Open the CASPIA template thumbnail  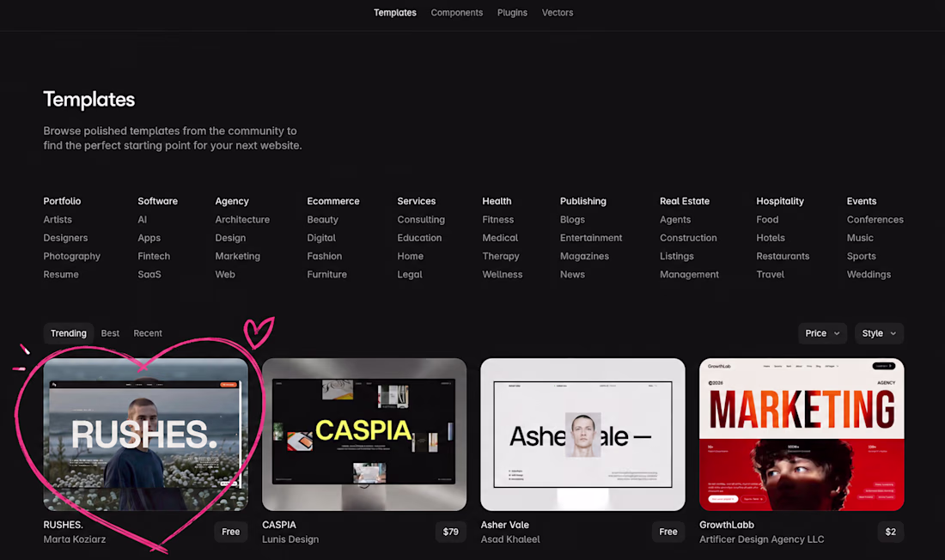[364, 435]
